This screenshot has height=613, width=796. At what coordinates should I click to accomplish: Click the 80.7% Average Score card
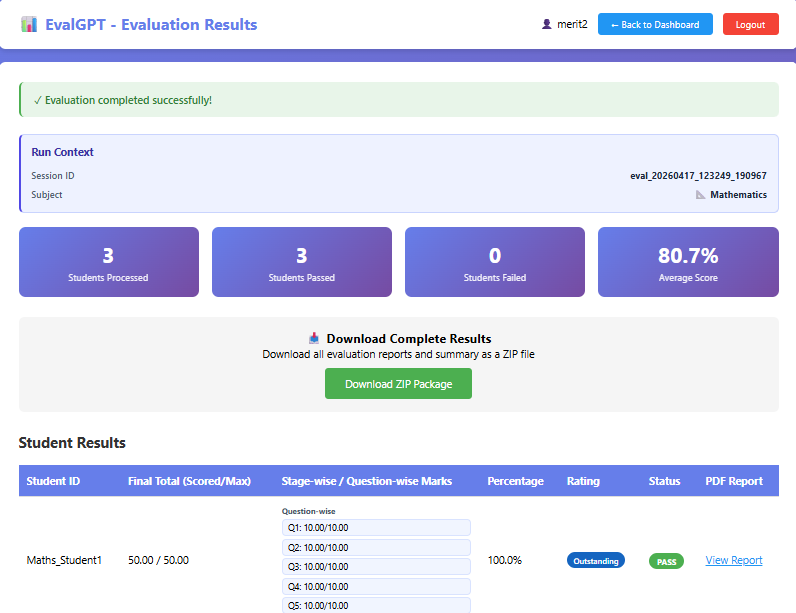(688, 262)
